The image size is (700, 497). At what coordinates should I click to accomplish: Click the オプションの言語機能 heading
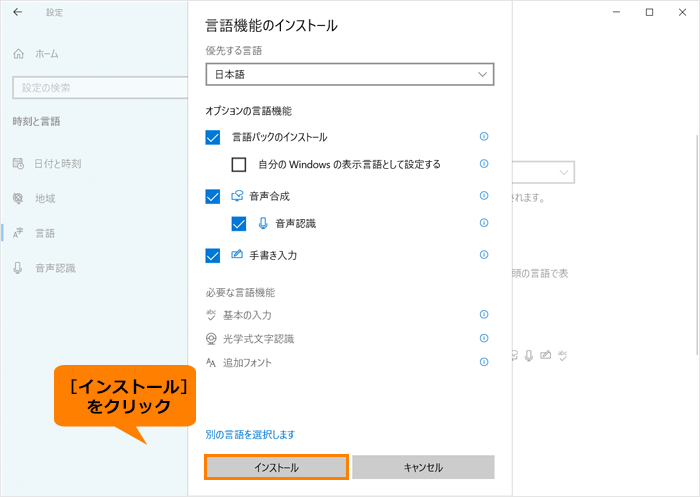tap(248, 111)
